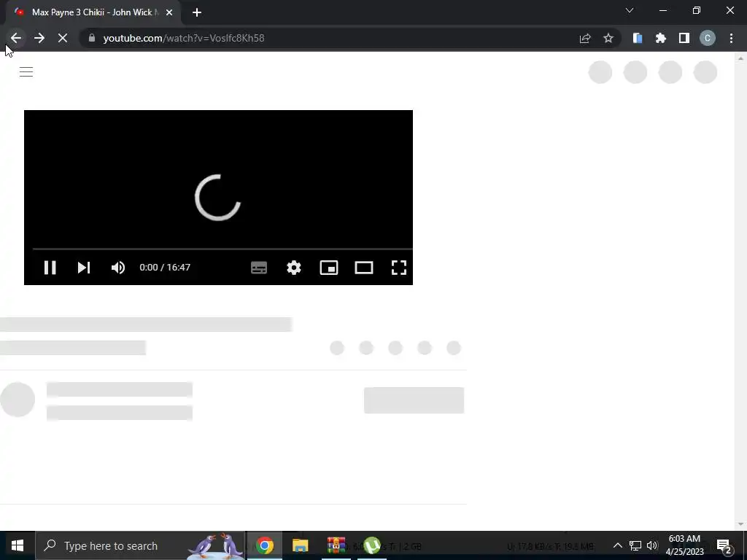Screen dimensions: 747x560
Task: Restore down the browser window
Action: (x=697, y=10)
